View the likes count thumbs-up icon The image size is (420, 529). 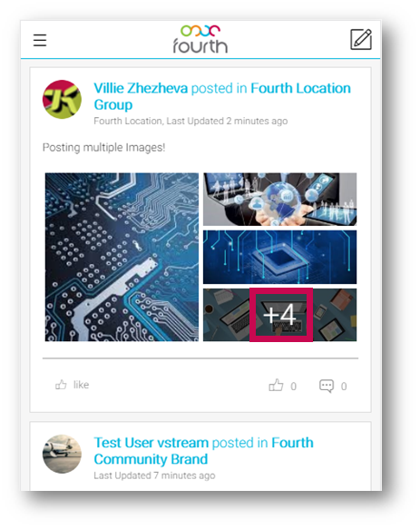tap(276, 385)
